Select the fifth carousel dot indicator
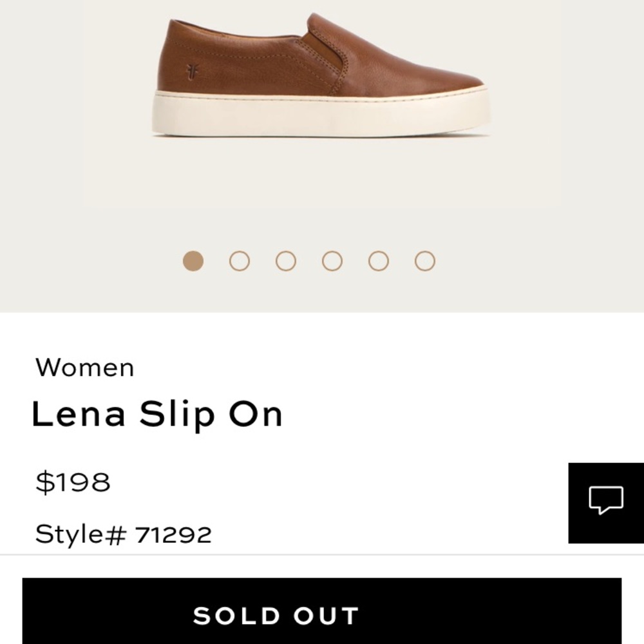The height and width of the screenshot is (644, 644). tap(377, 260)
